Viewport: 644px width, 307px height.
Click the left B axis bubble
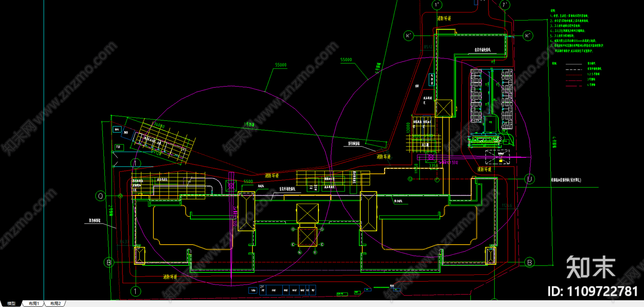(x=109, y=263)
